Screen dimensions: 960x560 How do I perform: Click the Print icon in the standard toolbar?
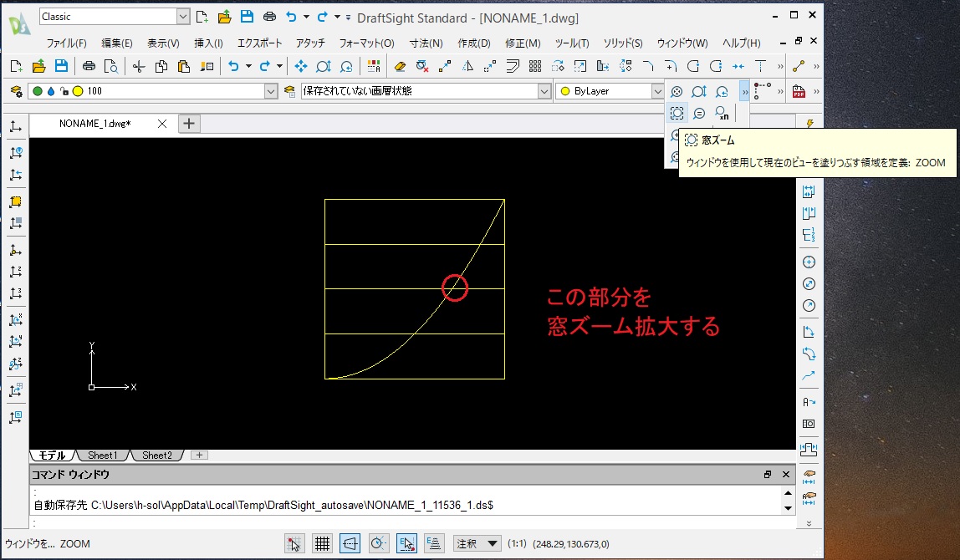pyautogui.click(x=89, y=66)
